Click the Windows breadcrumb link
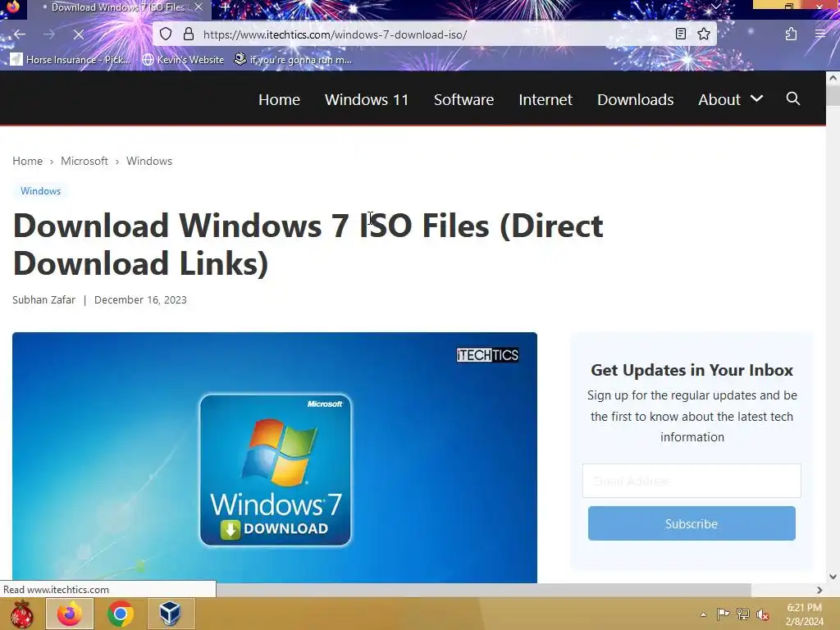The image size is (840, 630). pos(149,161)
